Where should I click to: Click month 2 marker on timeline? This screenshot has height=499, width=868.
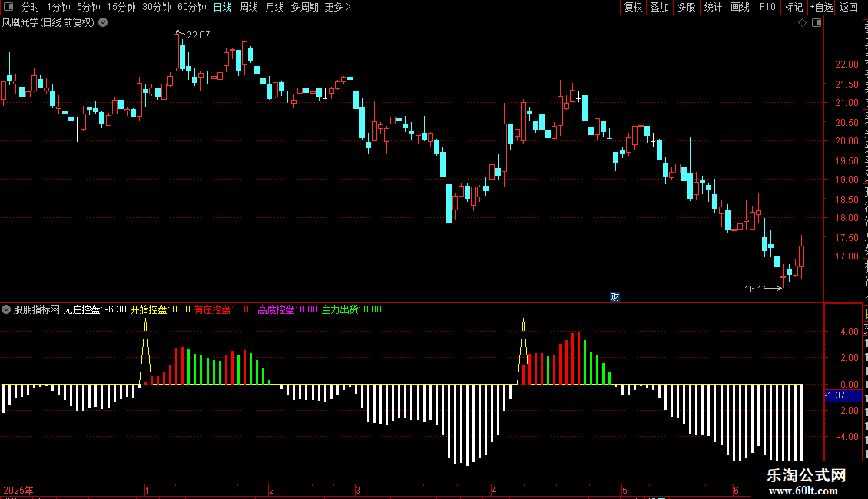coord(271,491)
